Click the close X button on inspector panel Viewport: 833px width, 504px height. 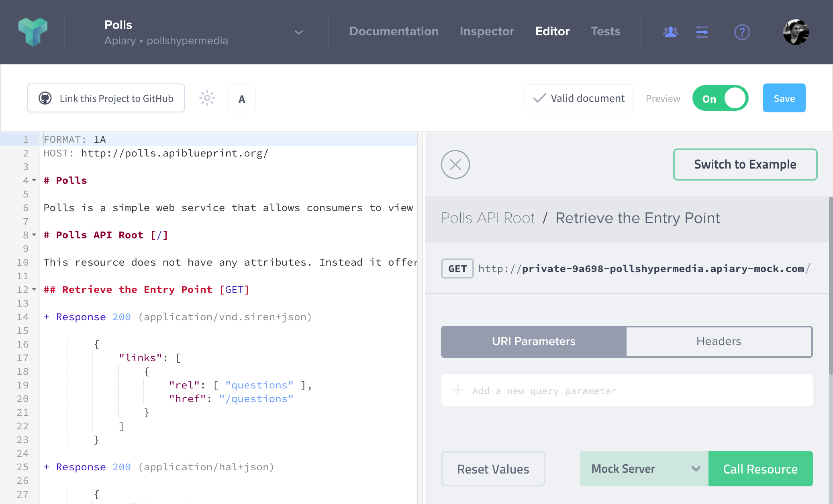[455, 165]
